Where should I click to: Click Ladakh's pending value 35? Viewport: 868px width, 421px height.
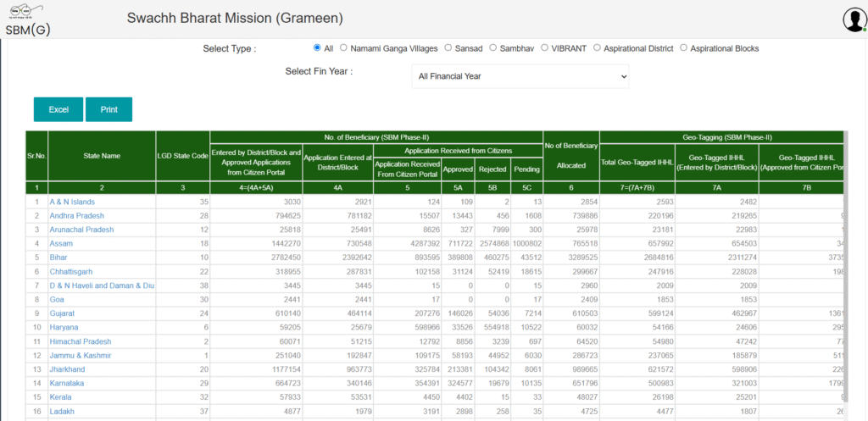point(537,411)
